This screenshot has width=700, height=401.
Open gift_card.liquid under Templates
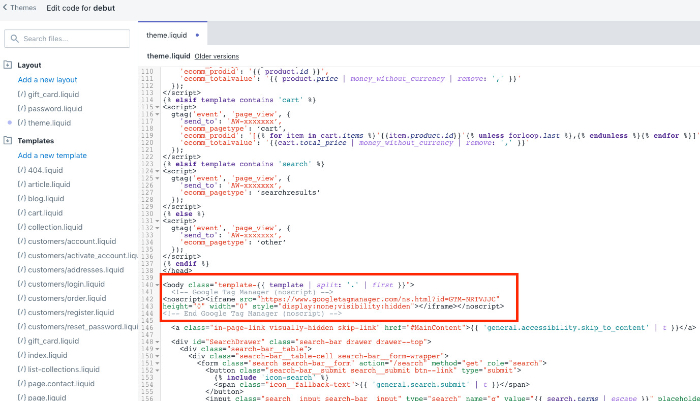(48, 341)
